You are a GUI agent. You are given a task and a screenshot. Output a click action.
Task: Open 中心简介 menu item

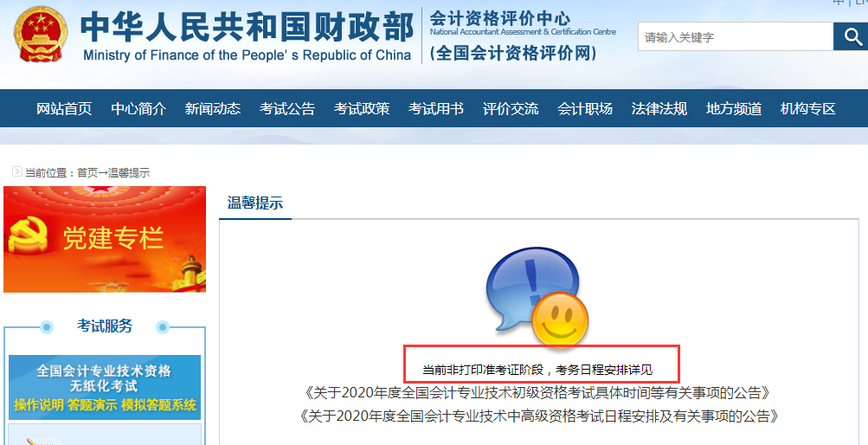138,109
